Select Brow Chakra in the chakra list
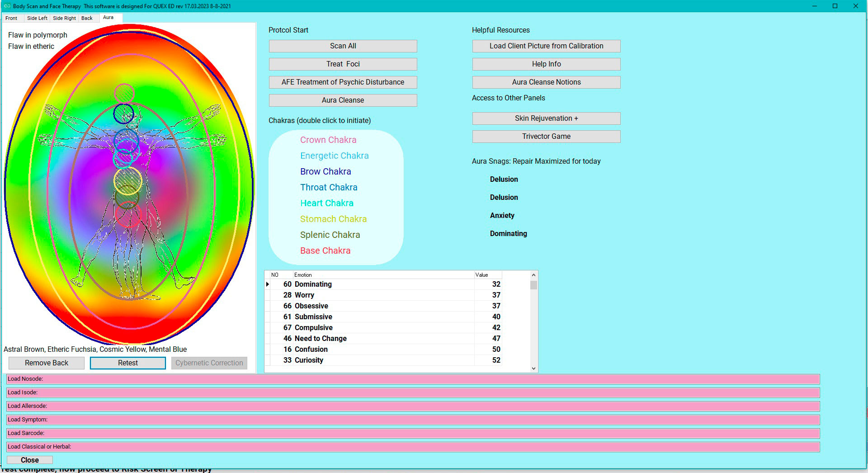The height and width of the screenshot is (473, 868). (x=325, y=172)
